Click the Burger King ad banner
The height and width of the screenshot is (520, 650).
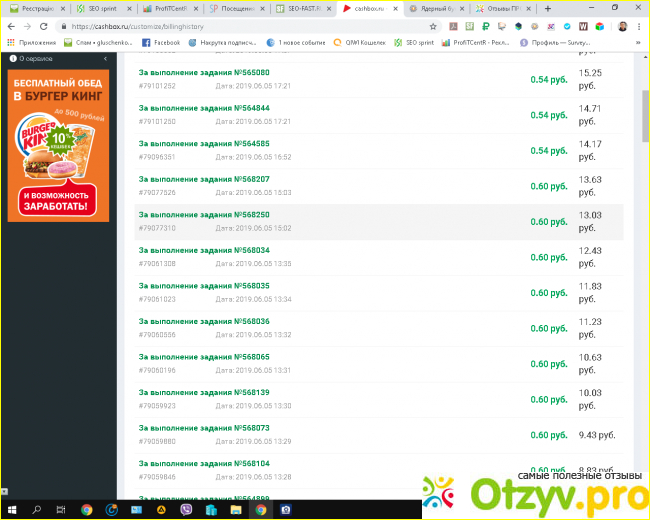[58, 145]
